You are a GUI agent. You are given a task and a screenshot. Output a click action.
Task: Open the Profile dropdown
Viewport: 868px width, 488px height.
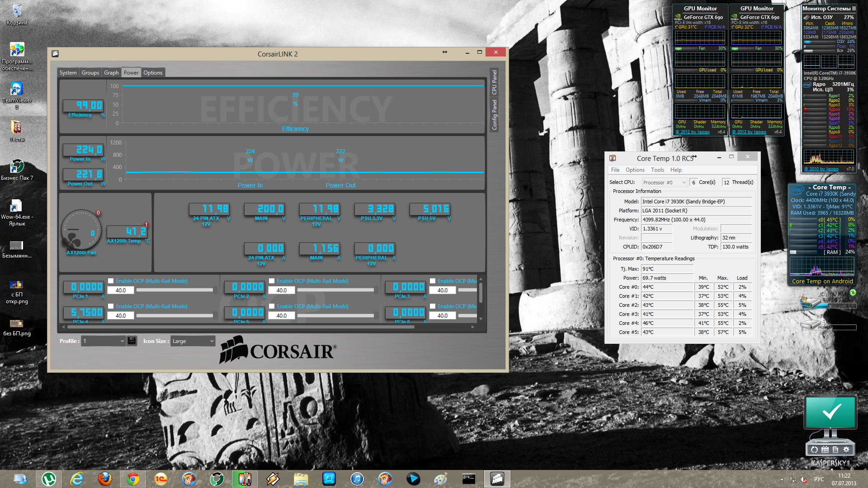click(x=103, y=341)
